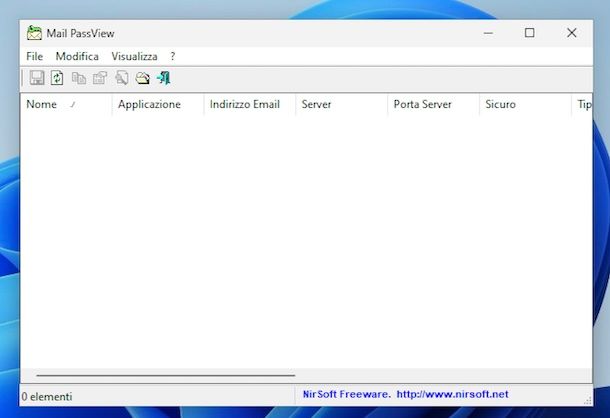Viewport: 610px width, 418px height.
Task: Refresh the password list via toolbar icon
Action: 57,78
